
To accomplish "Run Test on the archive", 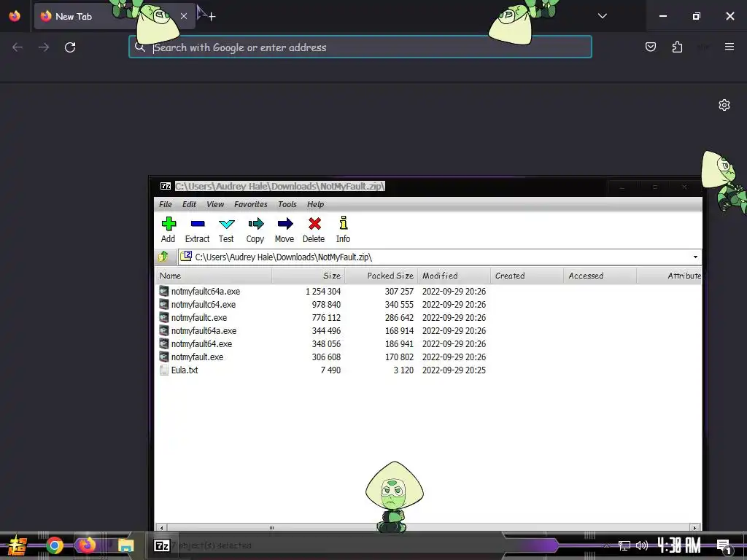I will [x=226, y=230].
